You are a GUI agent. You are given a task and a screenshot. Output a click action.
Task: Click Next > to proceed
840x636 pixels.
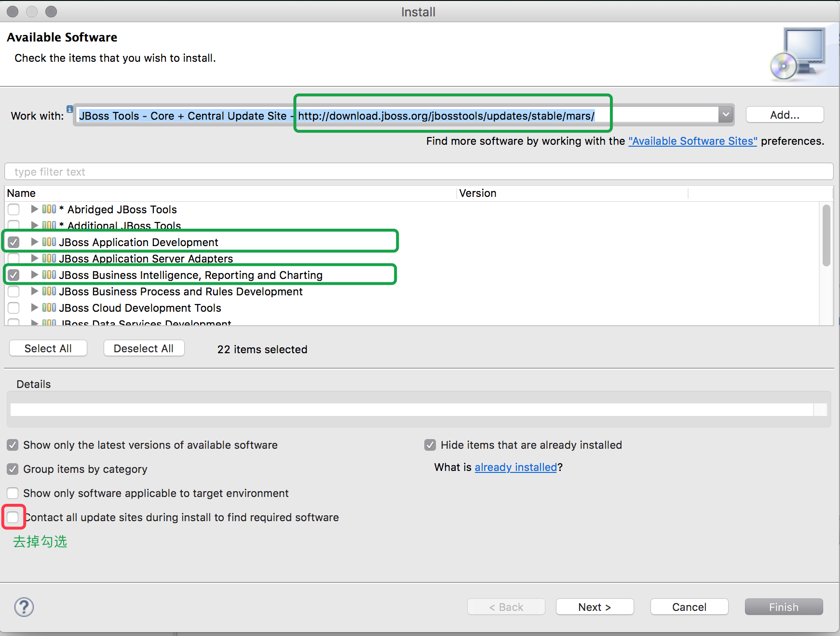595,607
